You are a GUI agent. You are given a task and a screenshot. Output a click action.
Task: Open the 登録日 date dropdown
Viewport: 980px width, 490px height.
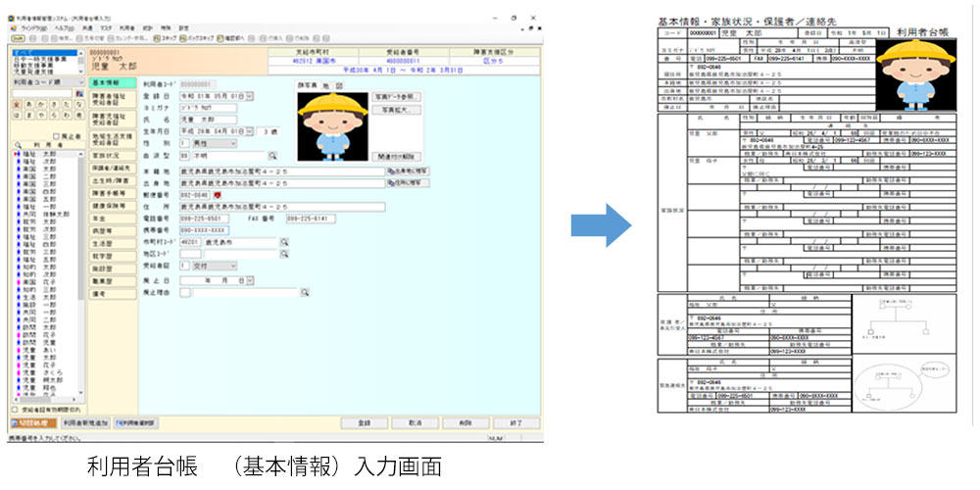(249, 96)
